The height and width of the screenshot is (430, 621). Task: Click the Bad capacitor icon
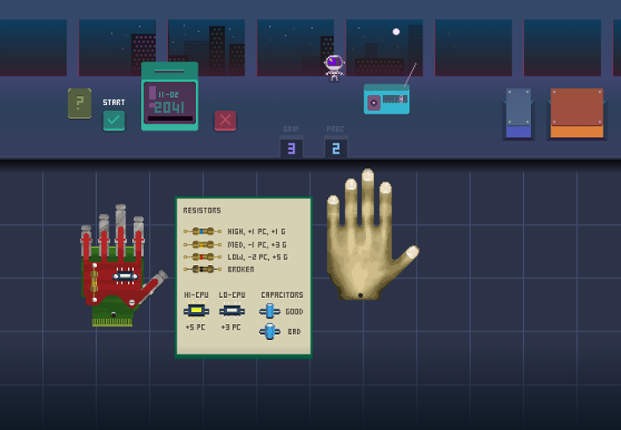[270, 331]
